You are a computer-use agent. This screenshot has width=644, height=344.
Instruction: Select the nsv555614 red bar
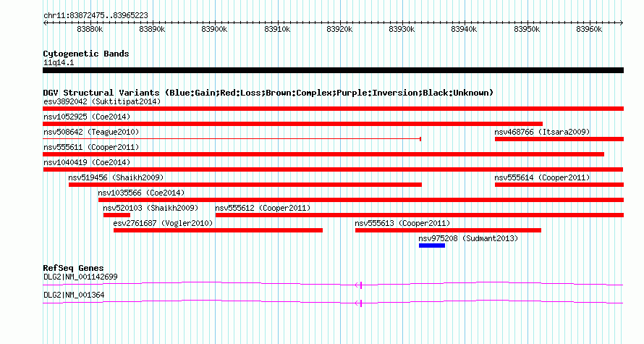(559, 185)
